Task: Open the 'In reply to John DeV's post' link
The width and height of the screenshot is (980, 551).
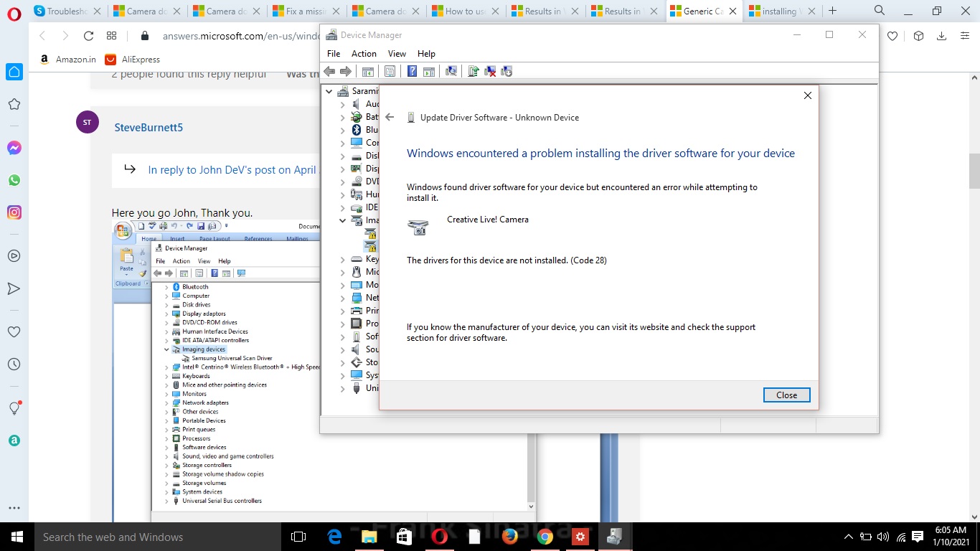Action: [x=232, y=170]
